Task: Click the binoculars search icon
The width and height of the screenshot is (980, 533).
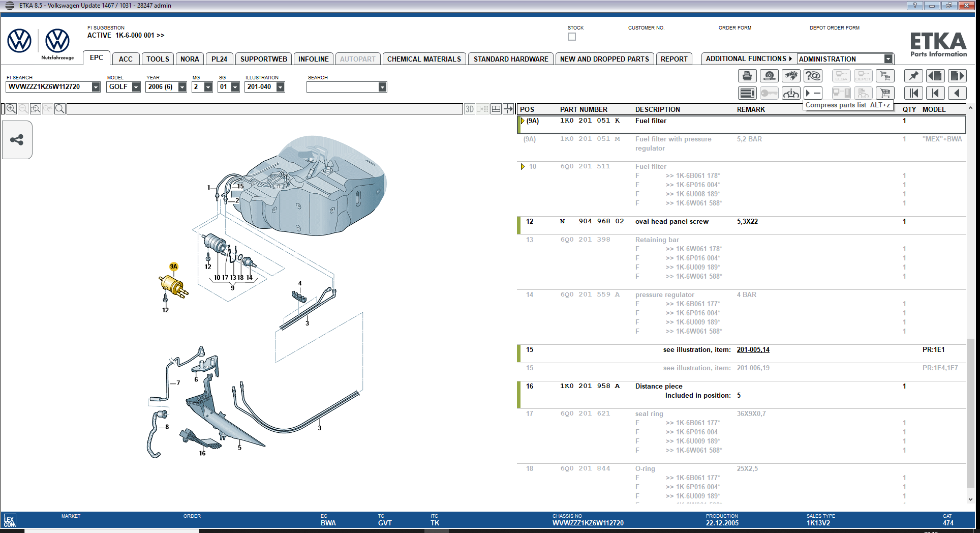Action: tap(791, 76)
